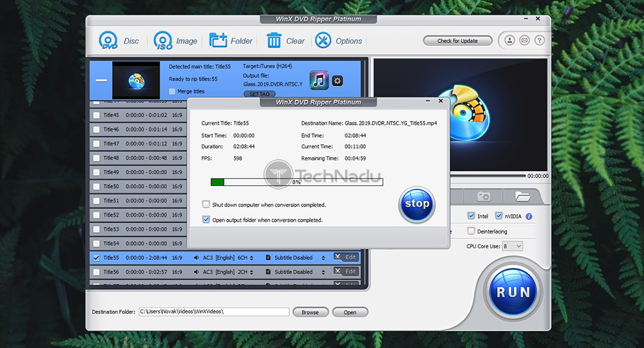Open the DVD Disc source button

(118, 41)
